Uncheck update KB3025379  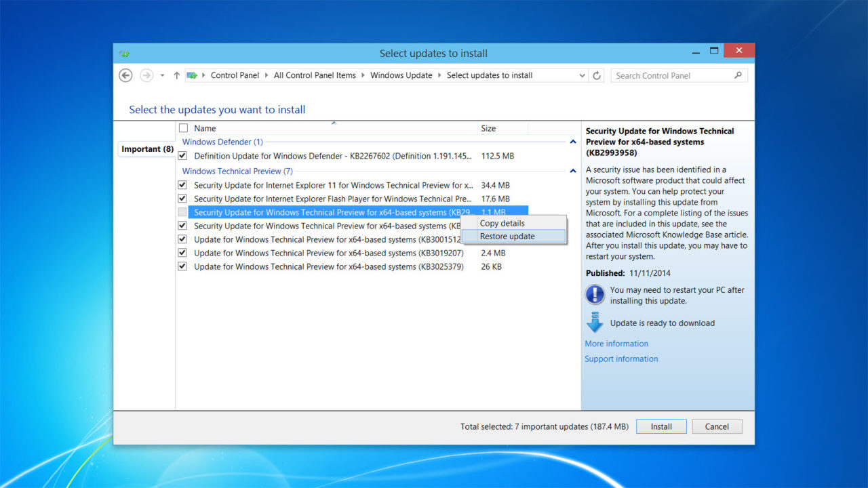pos(182,266)
